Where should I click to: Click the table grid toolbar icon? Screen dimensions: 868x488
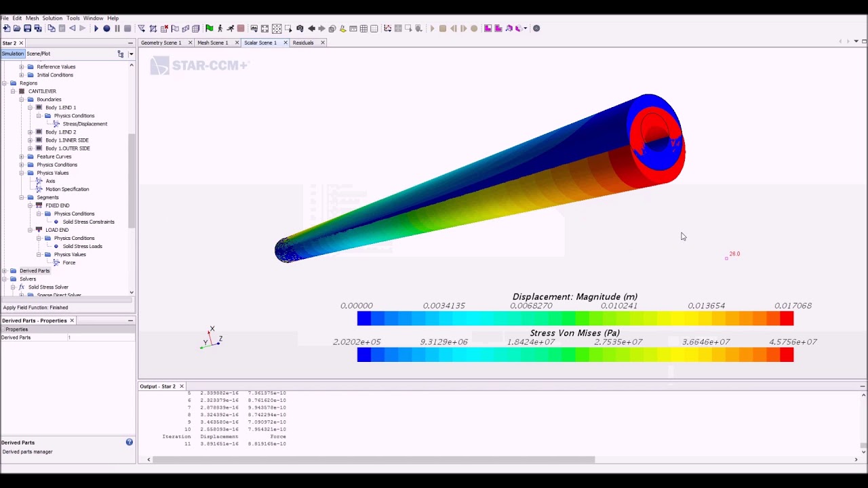[363, 28]
